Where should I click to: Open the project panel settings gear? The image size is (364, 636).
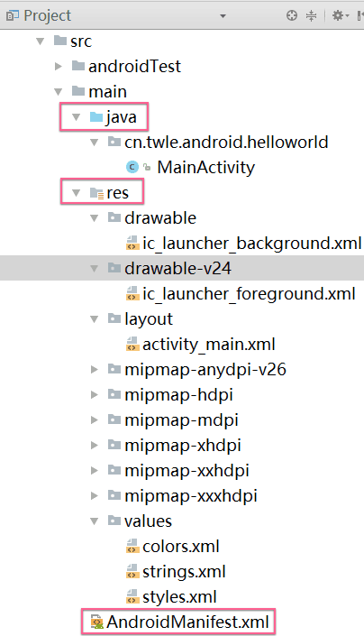point(340,16)
